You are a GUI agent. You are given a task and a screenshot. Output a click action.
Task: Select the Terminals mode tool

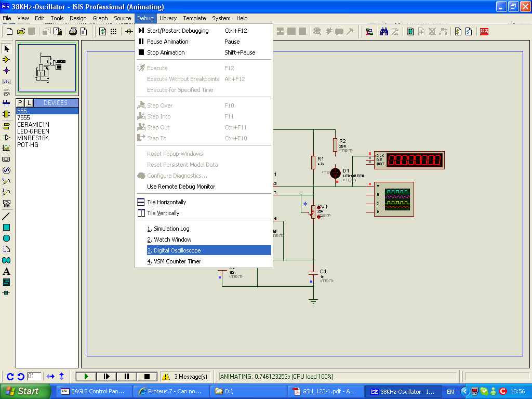click(x=6, y=126)
